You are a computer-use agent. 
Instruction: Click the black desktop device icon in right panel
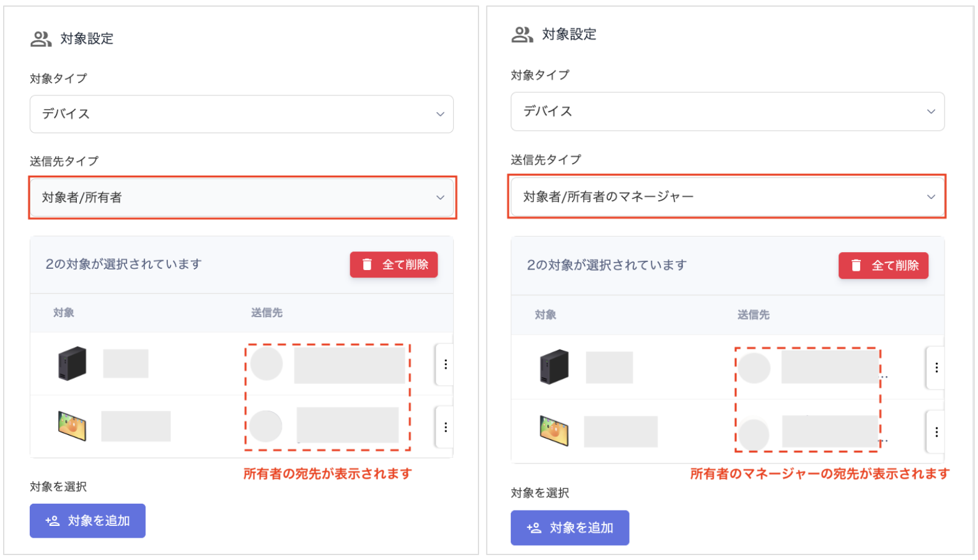coord(553,367)
